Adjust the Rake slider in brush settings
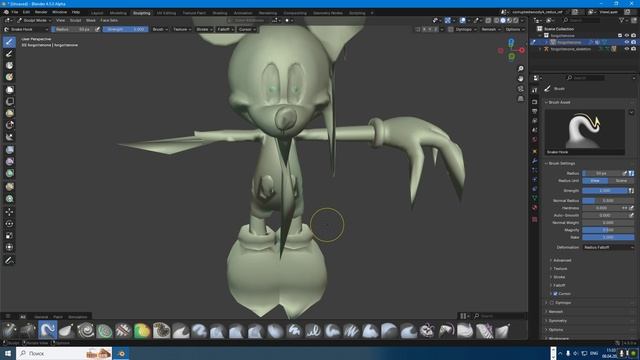The width and height of the screenshot is (640, 360). coord(608,237)
